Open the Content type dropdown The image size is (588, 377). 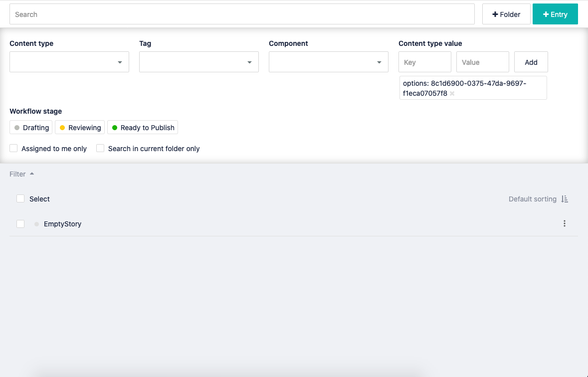click(x=69, y=62)
